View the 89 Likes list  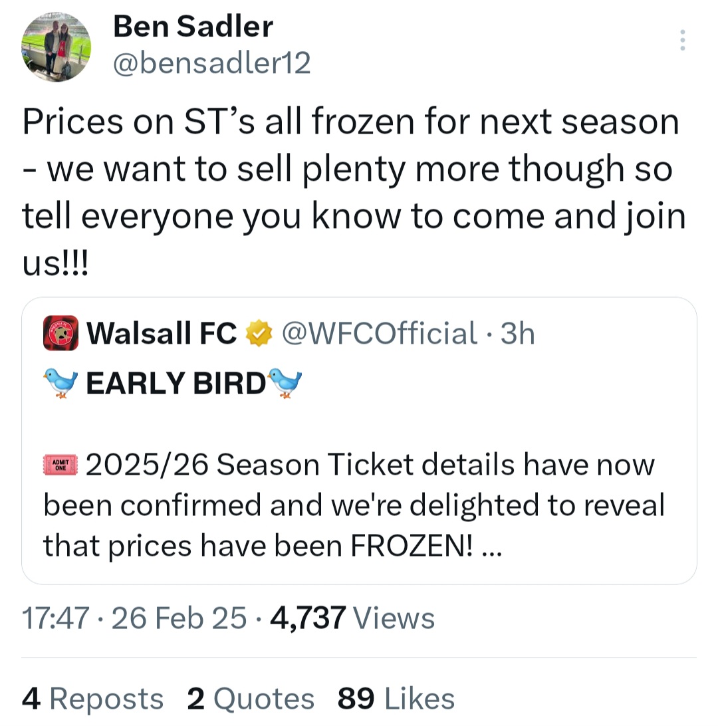point(396,699)
